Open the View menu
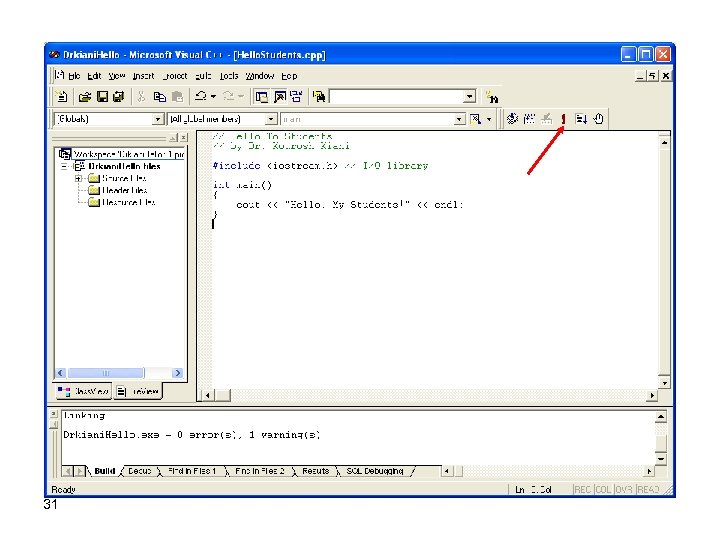720x540 pixels. coord(117,76)
